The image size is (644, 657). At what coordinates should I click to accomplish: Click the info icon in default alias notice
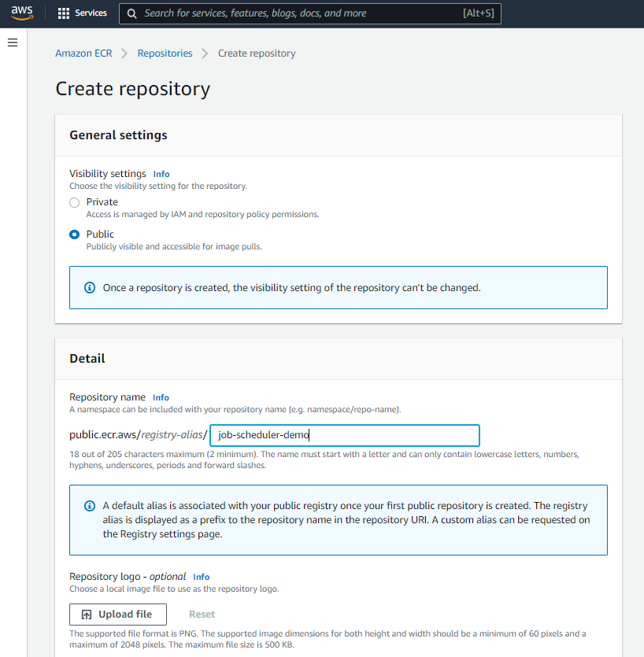[x=90, y=506]
